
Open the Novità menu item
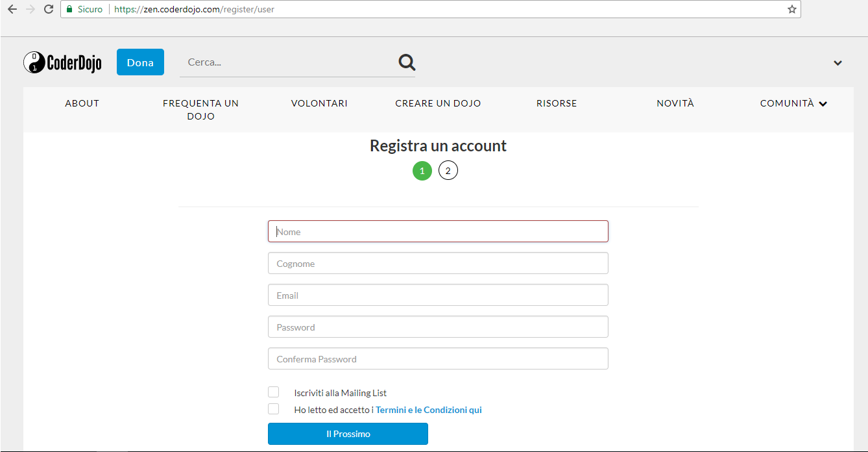click(675, 103)
